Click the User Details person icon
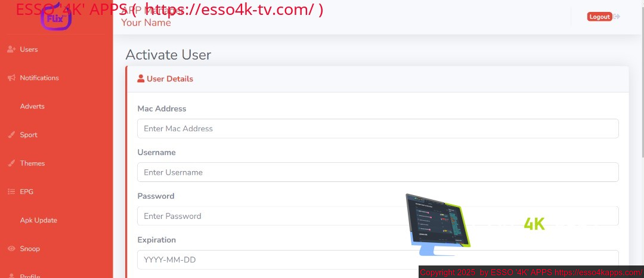This screenshot has width=644, height=278. [141, 78]
